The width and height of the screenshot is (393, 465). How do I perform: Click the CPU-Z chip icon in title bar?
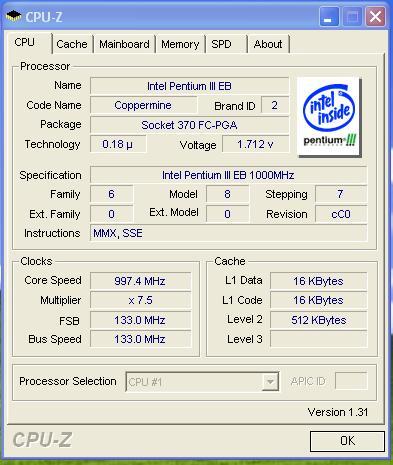pyautogui.click(x=13, y=16)
